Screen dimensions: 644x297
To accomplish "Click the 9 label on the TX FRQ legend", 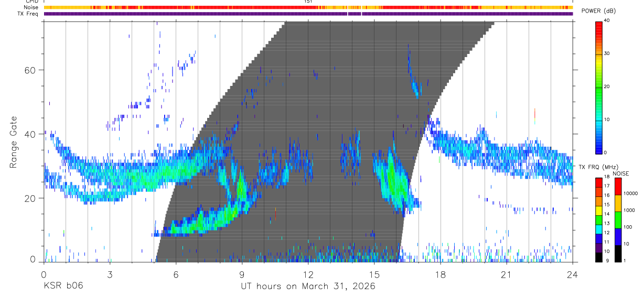I will point(607,260).
